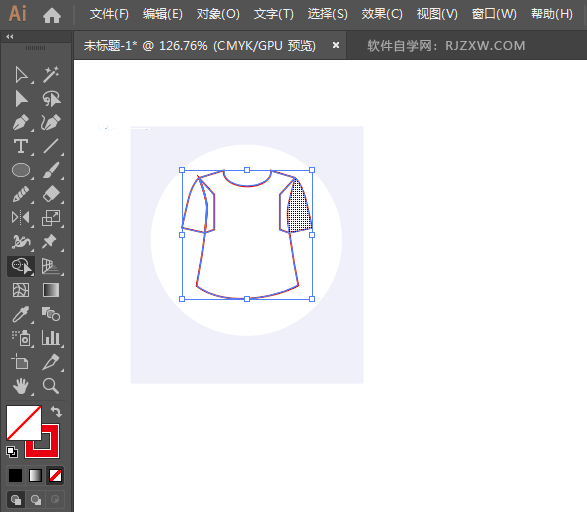Select the Ellipse tool

(x=21, y=170)
